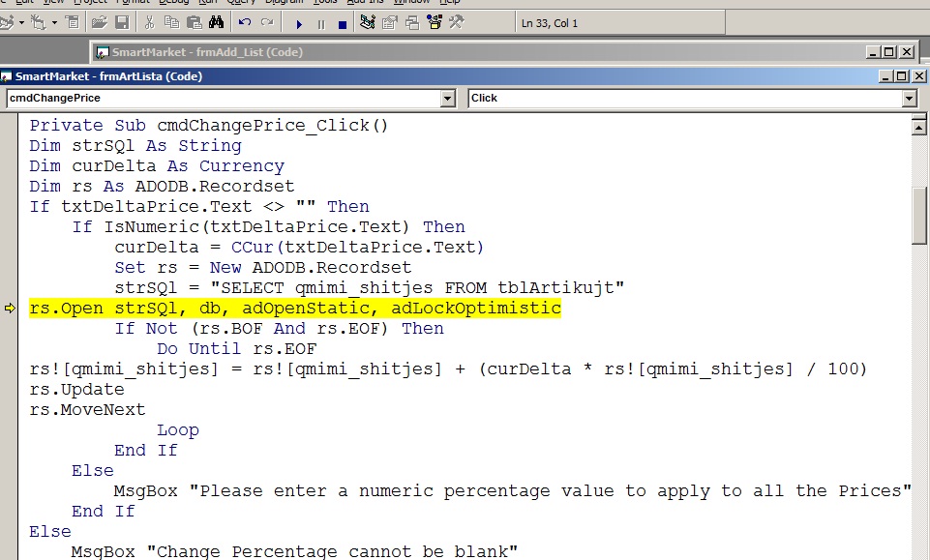Click line 'If Not (rs.BOF And rs.EOF) Then'

[280, 328]
